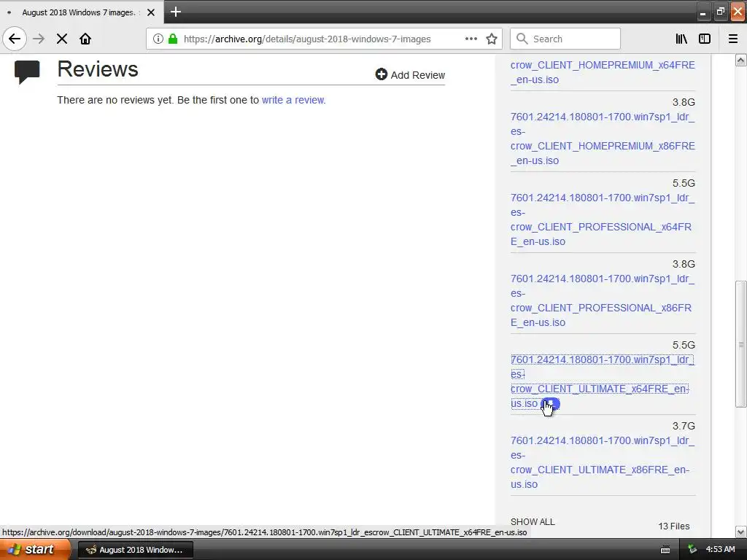747x560 pixels.
Task: Download PROFESSIONAL_x86FRE iso file
Action: [603, 300]
